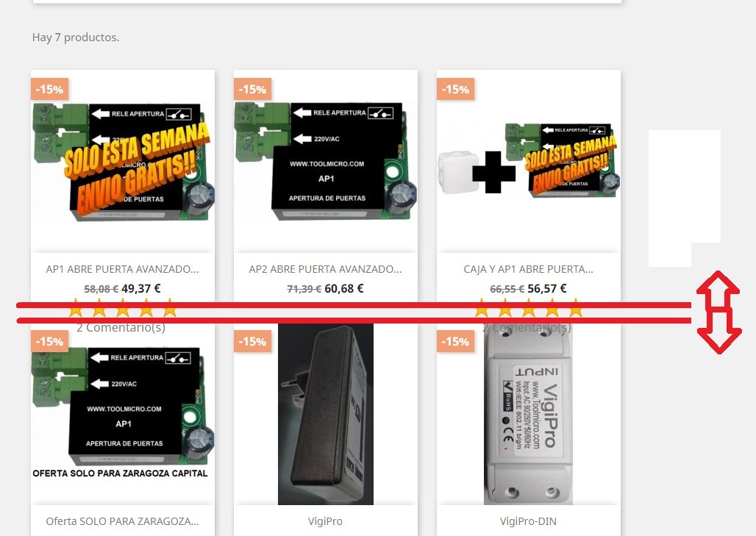Click the CAJA Y AP1 old price 66,55 €

pos(507,289)
